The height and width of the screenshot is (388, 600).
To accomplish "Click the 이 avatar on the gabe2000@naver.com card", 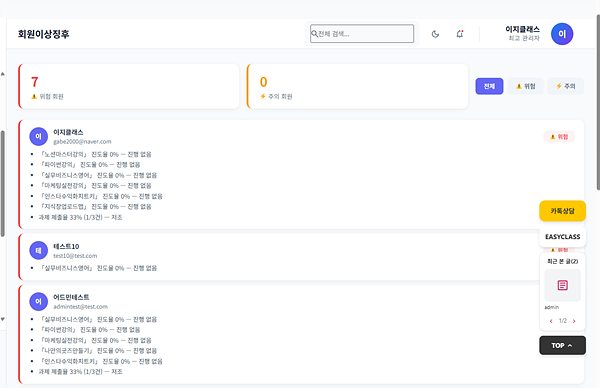I will click(39, 137).
